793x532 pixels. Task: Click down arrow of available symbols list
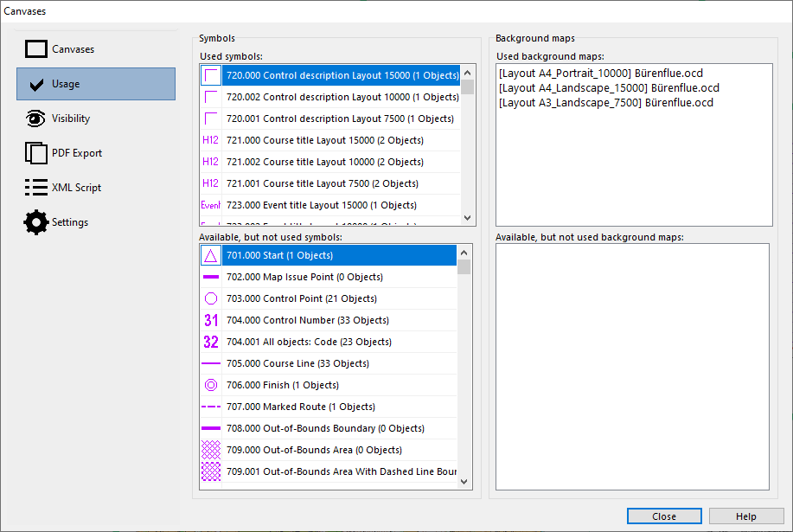[464, 482]
